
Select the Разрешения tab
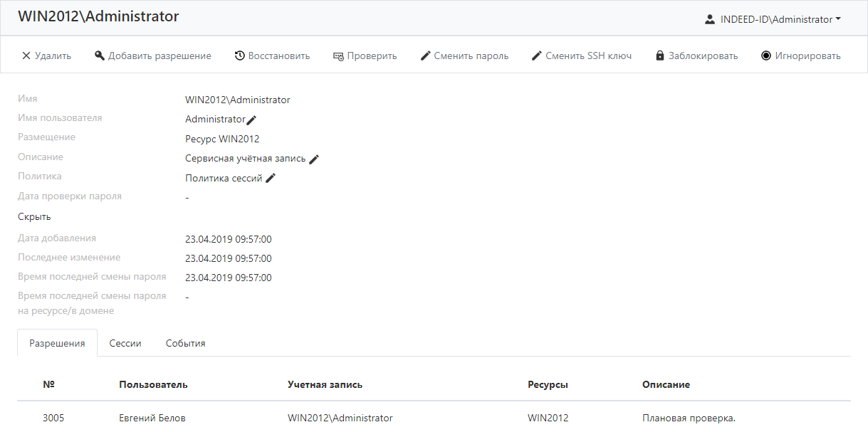[57, 343]
